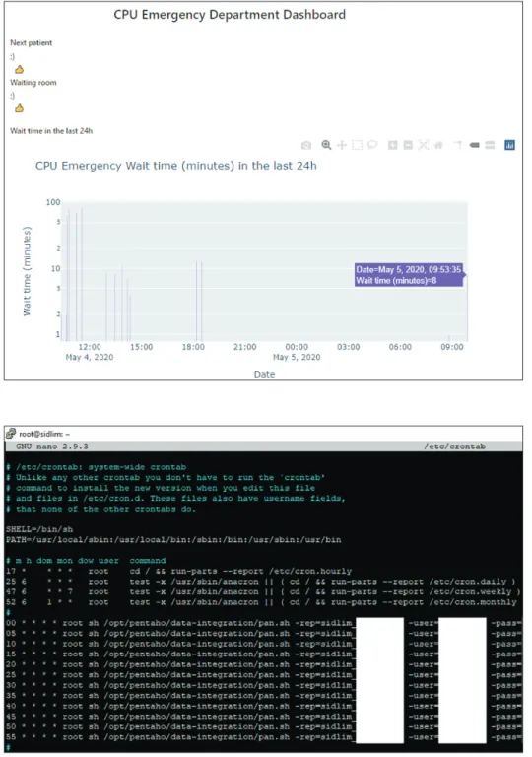Click the 'Next patient' label
532x757 pixels.
point(31,42)
